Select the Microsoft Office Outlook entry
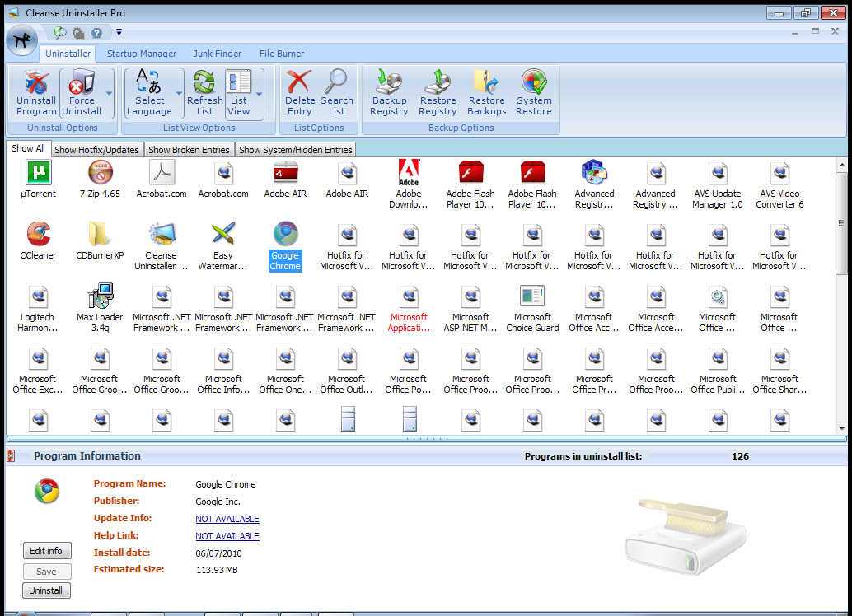This screenshot has height=616, width=852. 347,371
